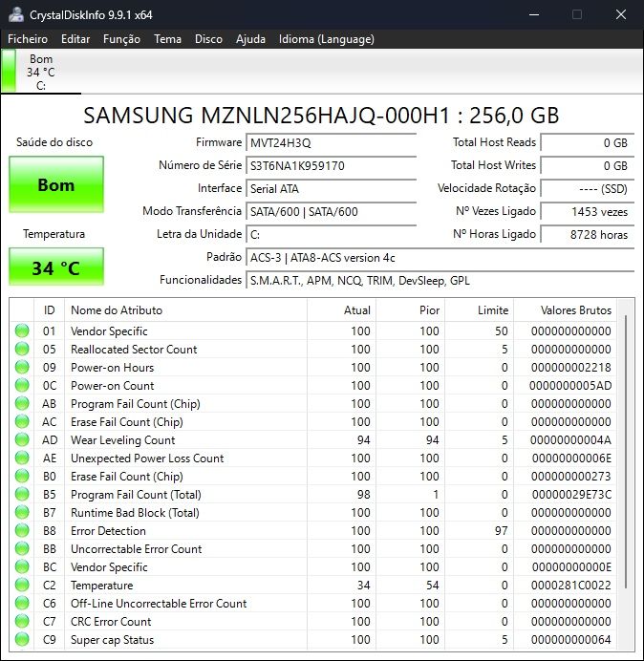Click the CrystalDiskInfo app icon in title bar
The width and height of the screenshot is (644, 661).
pyautogui.click(x=16, y=14)
